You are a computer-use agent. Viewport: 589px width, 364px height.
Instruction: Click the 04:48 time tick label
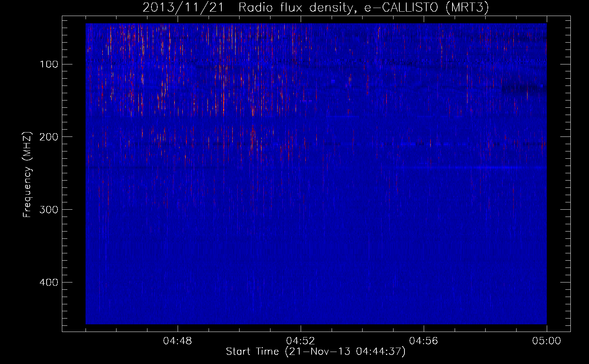(x=178, y=341)
